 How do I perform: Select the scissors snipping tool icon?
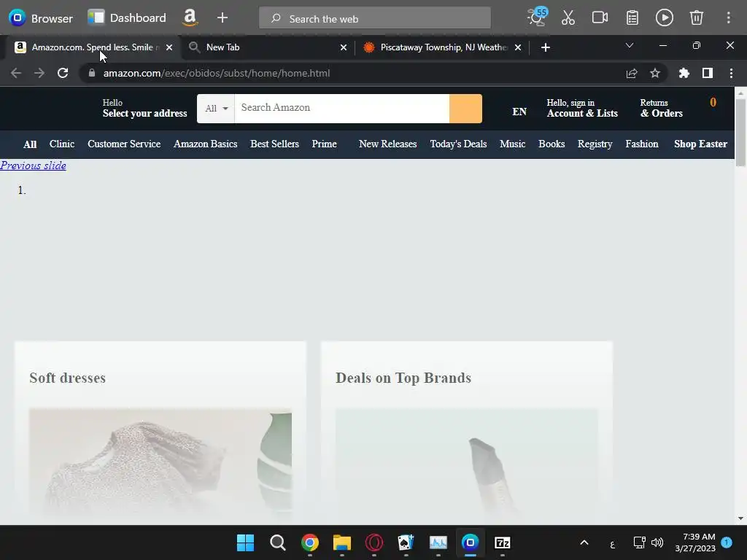pos(568,18)
